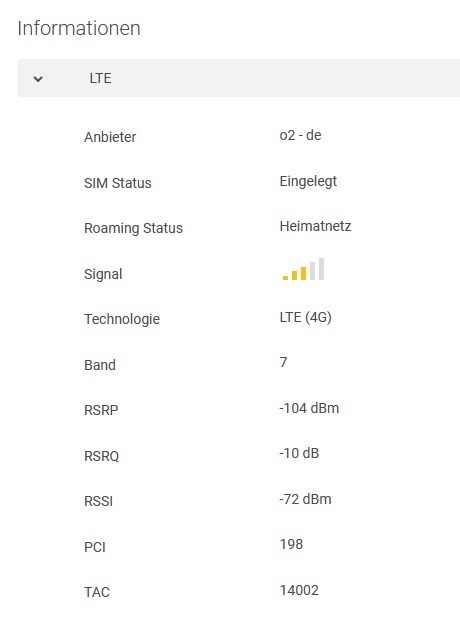Image resolution: width=460 pixels, height=617 pixels.
Task: Select the Roaming Status label
Action: (133, 228)
